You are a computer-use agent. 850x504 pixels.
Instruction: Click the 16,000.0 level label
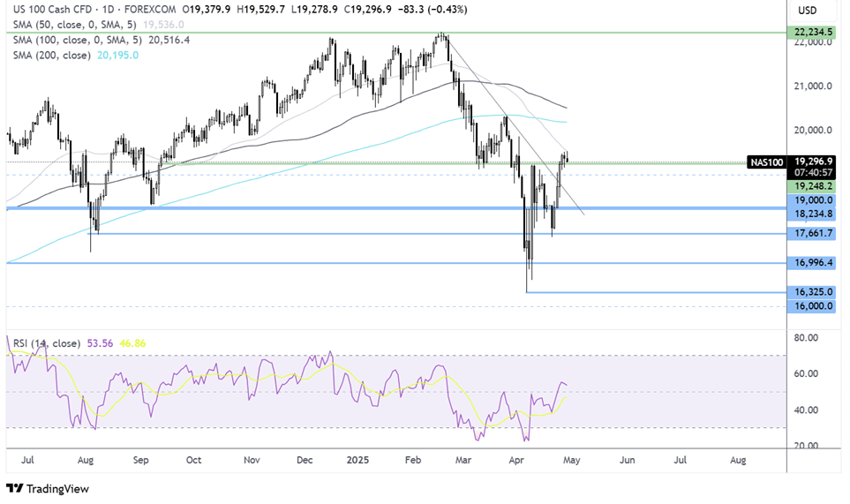tap(812, 306)
